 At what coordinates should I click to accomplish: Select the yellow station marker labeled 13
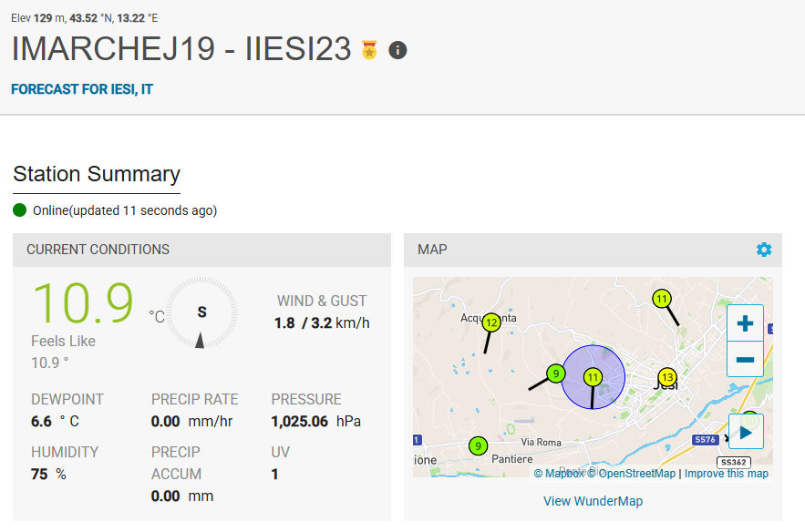[x=667, y=377]
